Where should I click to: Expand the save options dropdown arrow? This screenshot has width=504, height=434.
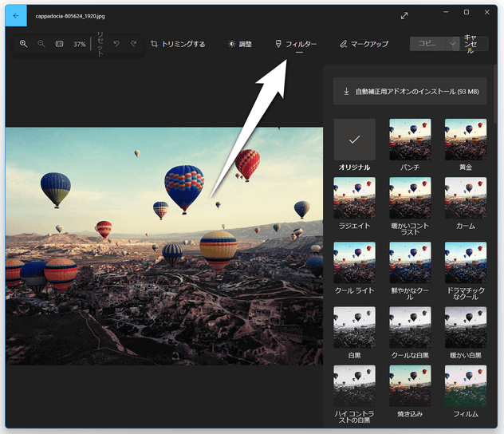[453, 44]
